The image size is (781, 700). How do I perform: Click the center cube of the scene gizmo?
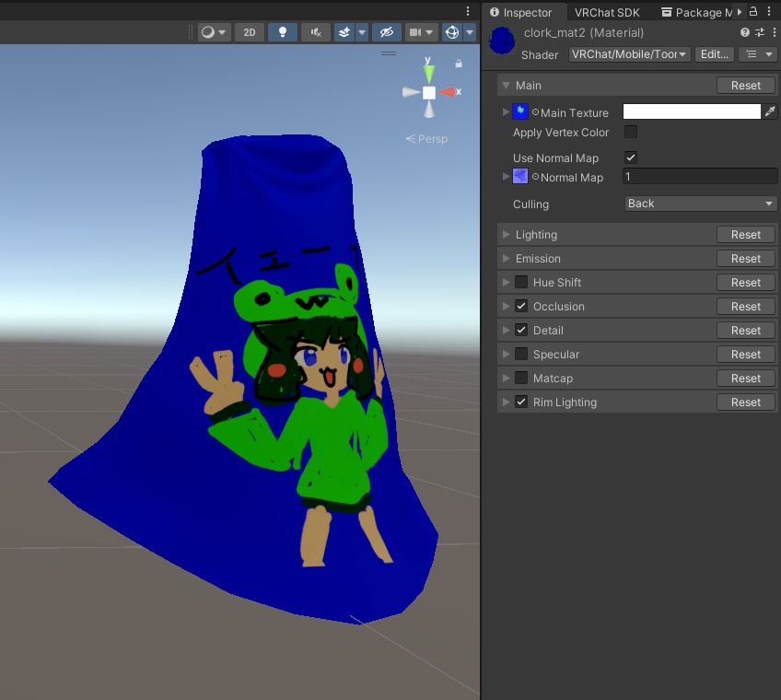point(429,93)
